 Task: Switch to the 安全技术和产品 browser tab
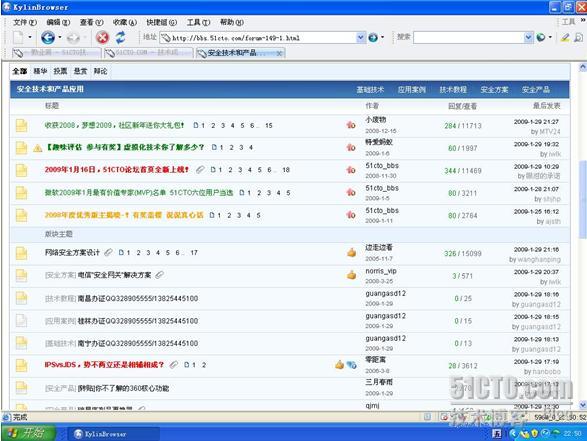coord(240,53)
